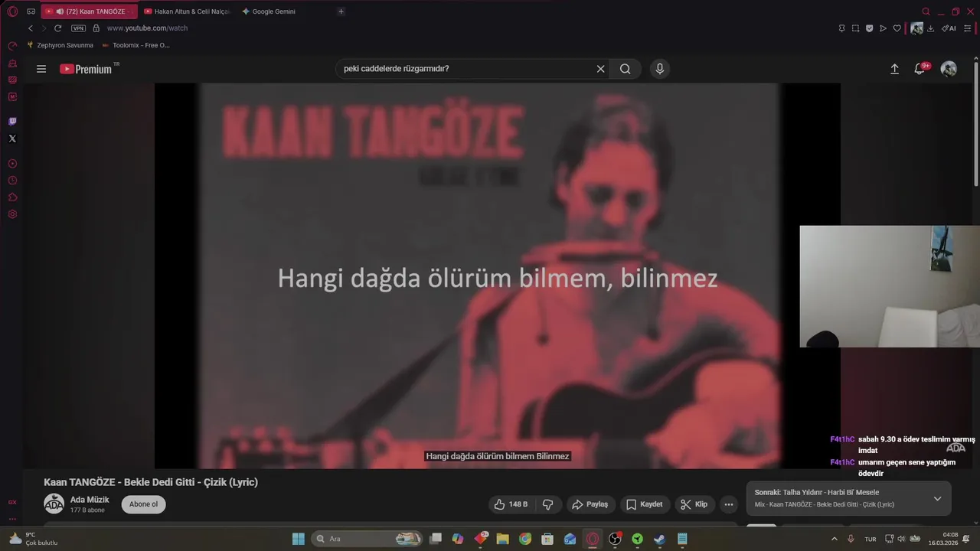The height and width of the screenshot is (551, 980).
Task: Switch to the Google Gemini tab
Action: coord(273,11)
